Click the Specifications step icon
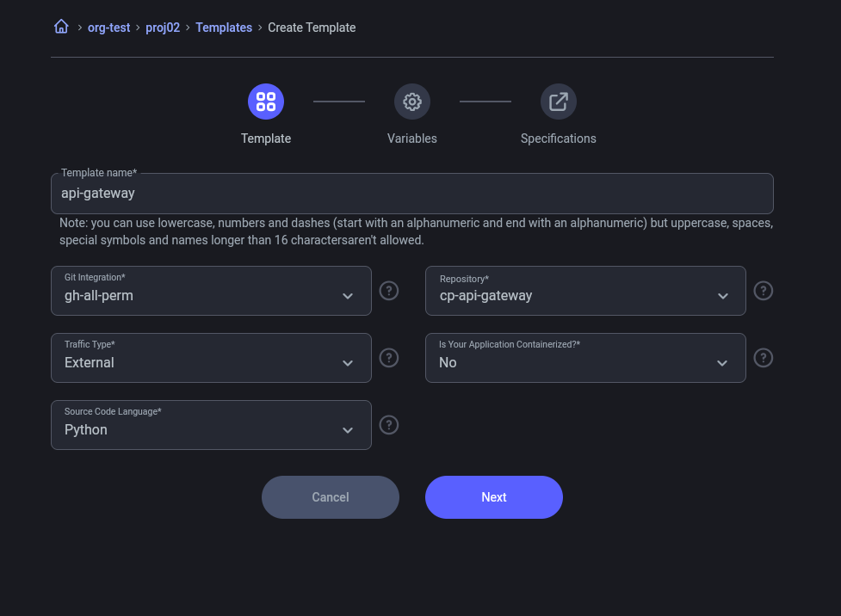 coord(558,101)
